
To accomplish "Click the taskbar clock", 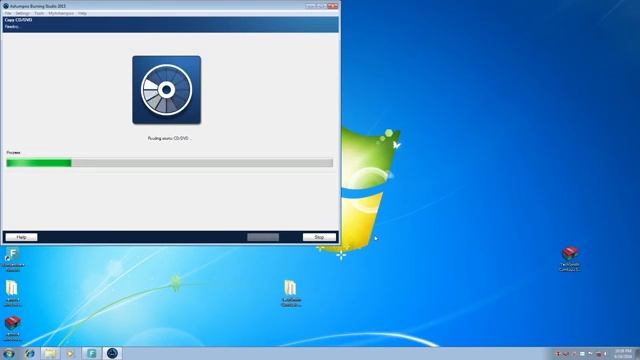I will [623, 353].
